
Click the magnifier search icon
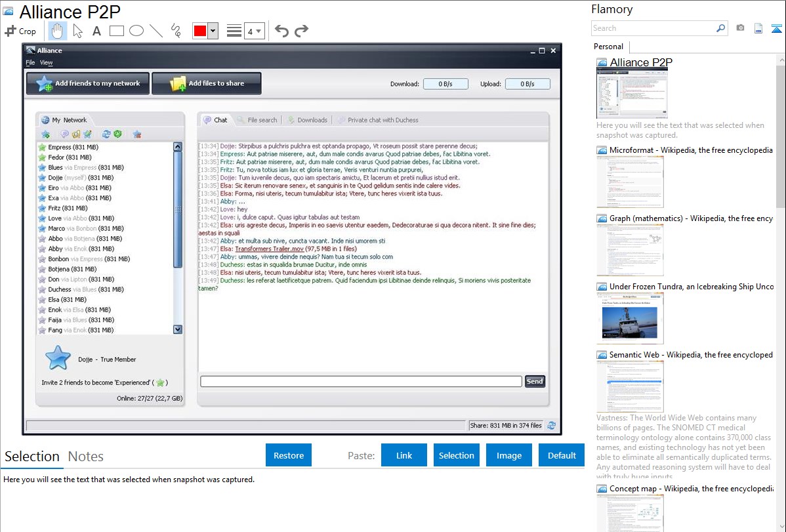tap(720, 28)
